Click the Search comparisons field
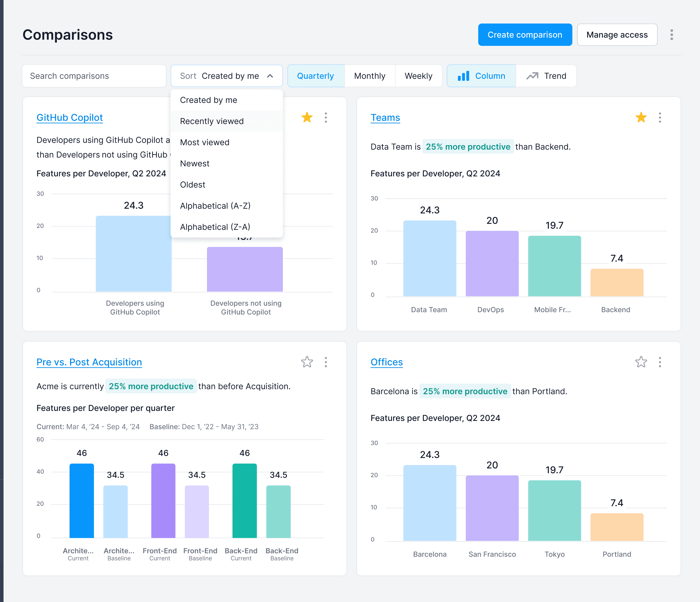This screenshot has height=602, width=700. coord(94,76)
